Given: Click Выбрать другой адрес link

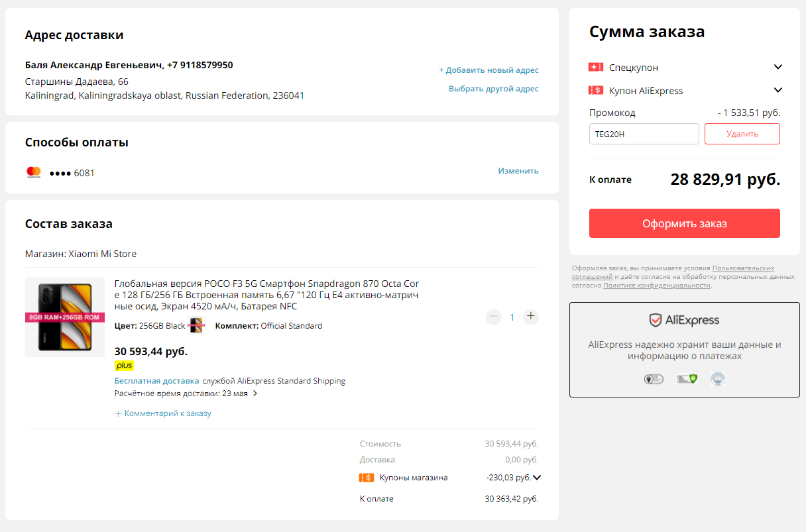Looking at the screenshot, I should coord(493,89).
